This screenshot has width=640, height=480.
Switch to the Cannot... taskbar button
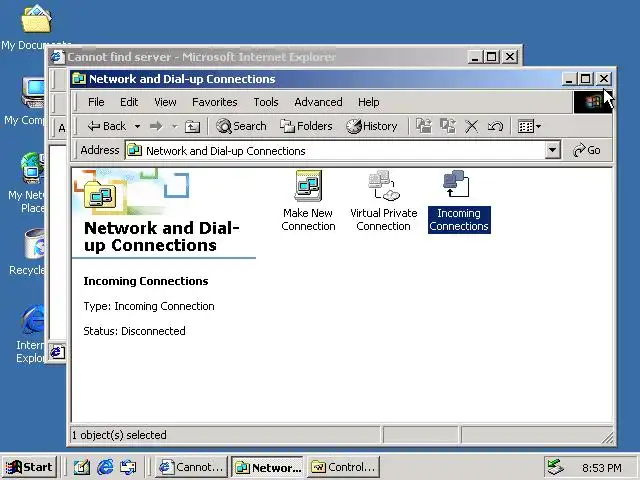tap(191, 467)
